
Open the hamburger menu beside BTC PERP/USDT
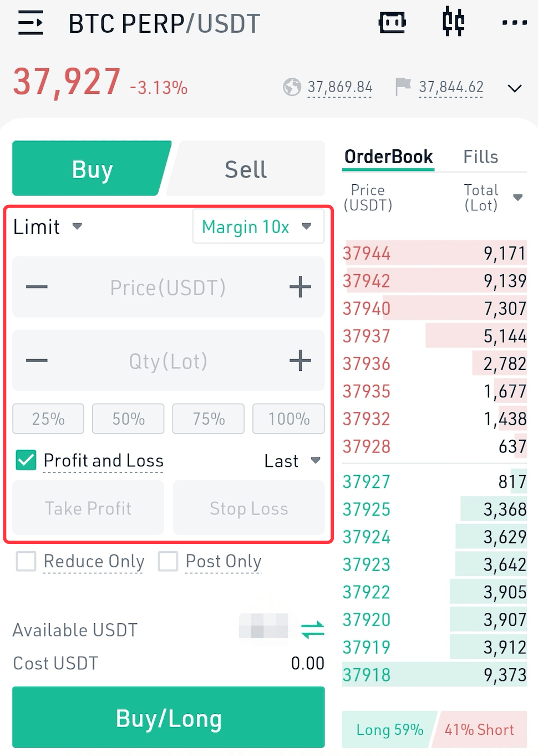[x=31, y=23]
